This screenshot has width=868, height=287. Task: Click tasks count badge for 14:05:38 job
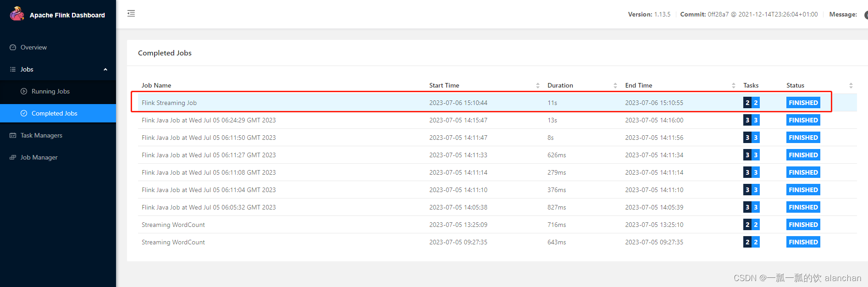tap(752, 207)
